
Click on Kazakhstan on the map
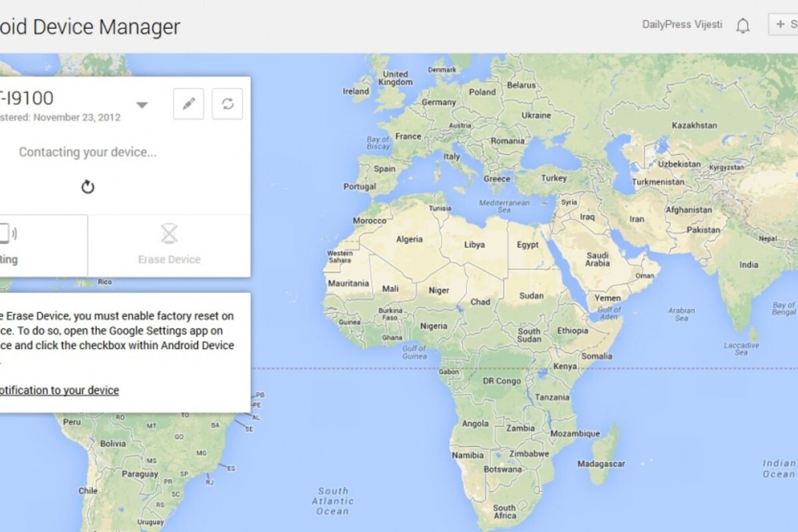[694, 125]
